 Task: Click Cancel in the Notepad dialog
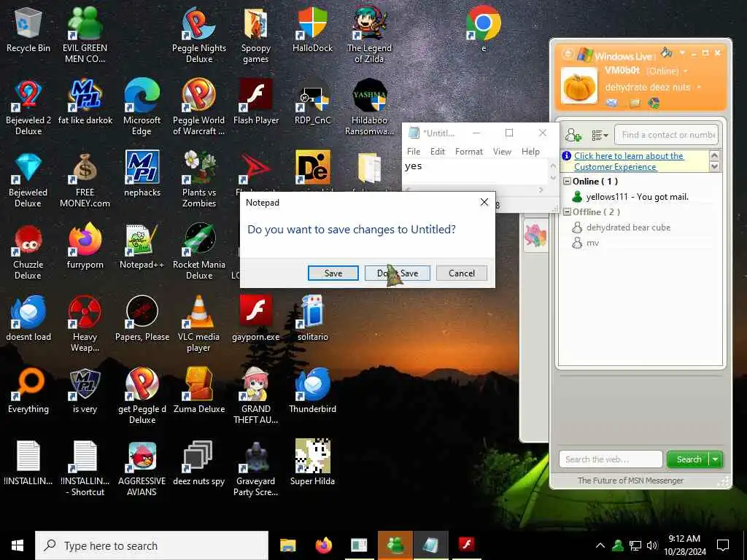pyautogui.click(x=462, y=273)
